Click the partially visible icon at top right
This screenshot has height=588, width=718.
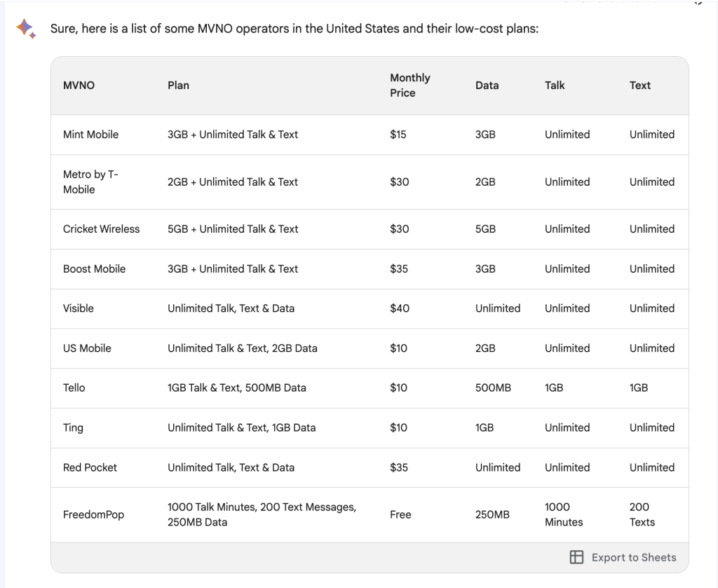pyautogui.click(x=698, y=2)
